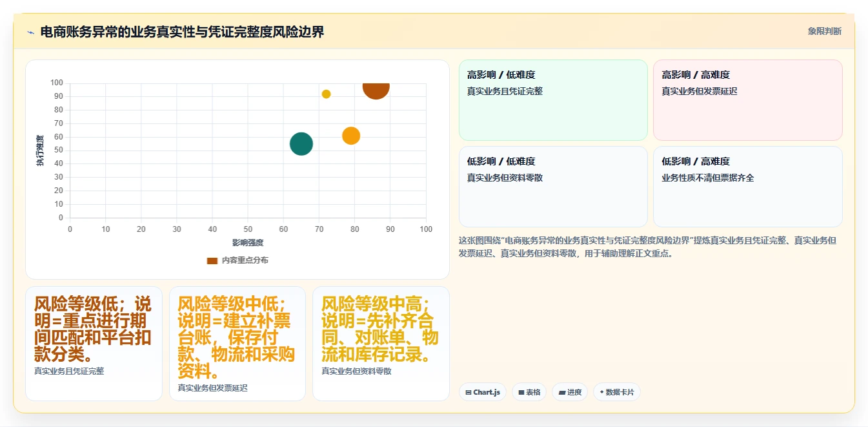The image size is (868, 427).
Task: Click the 象限判断 label in header
Action: pyautogui.click(x=824, y=31)
